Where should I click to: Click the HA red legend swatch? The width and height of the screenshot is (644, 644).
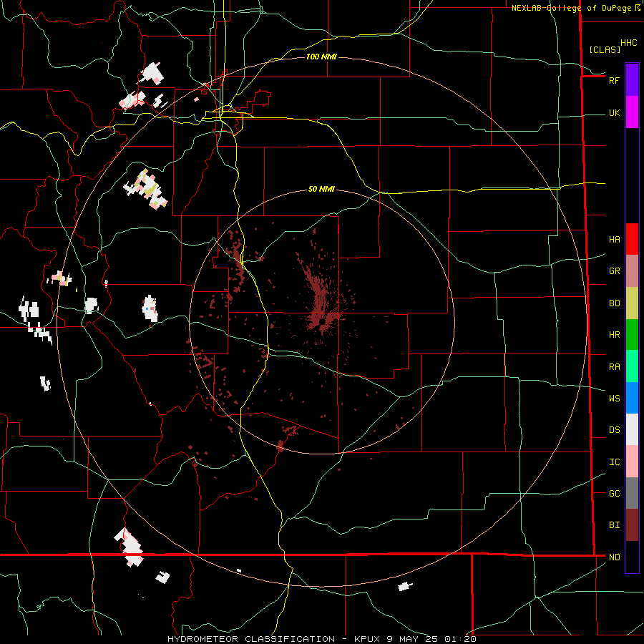tap(632, 239)
